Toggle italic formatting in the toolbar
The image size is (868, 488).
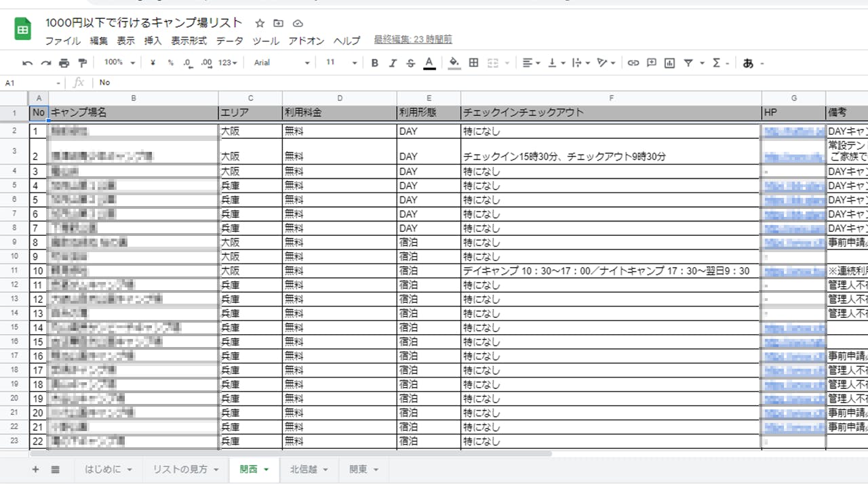click(392, 63)
